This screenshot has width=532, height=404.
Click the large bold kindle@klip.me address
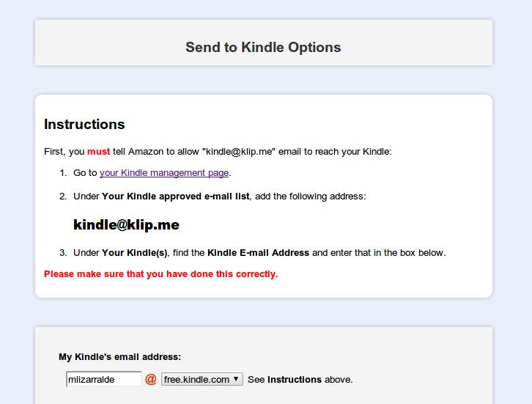[x=126, y=225]
